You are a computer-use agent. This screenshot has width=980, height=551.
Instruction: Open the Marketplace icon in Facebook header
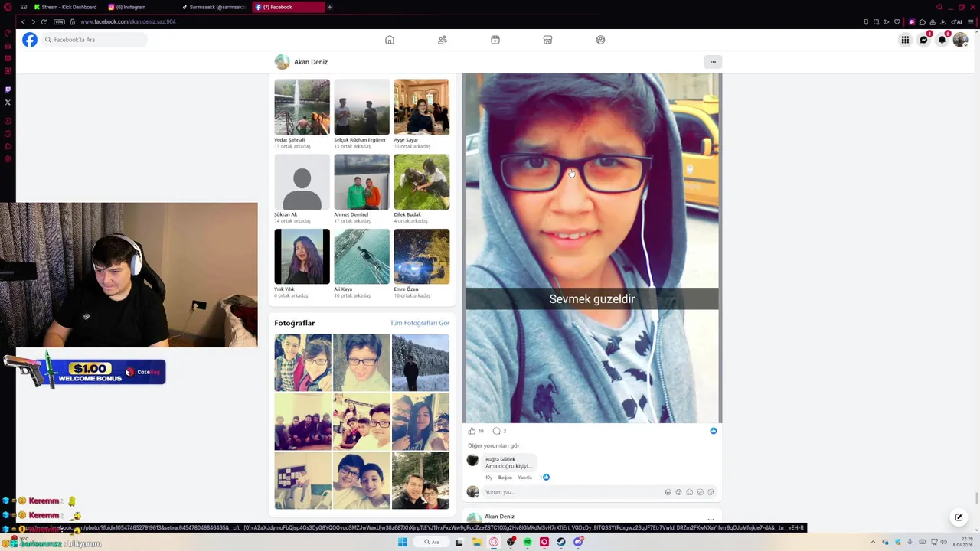click(547, 40)
